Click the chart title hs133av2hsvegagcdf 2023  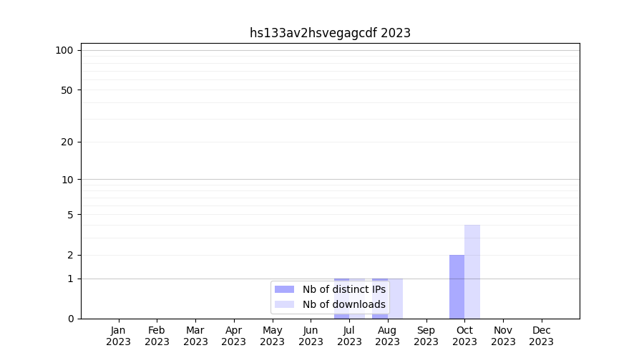[330, 33]
